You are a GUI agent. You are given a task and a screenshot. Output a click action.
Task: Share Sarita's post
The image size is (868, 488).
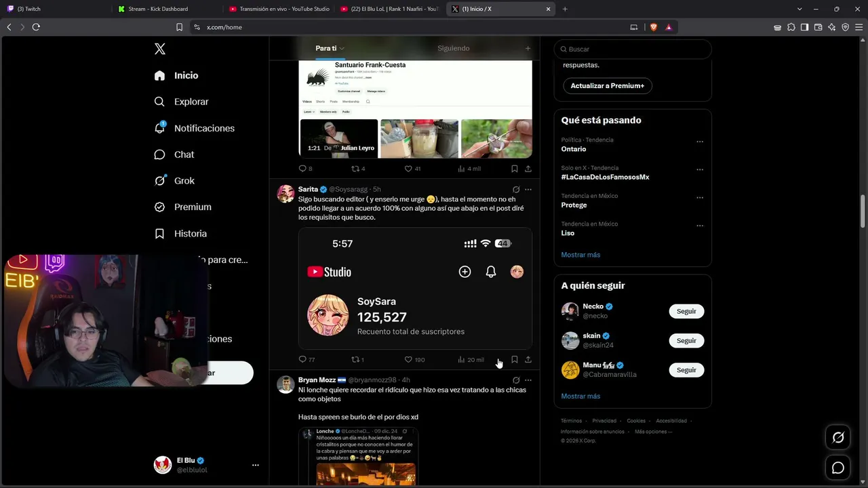[x=528, y=360]
